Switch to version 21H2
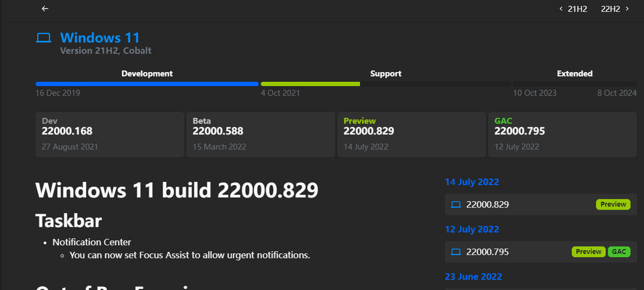Viewport: 644px width, 290px height. coord(578,9)
